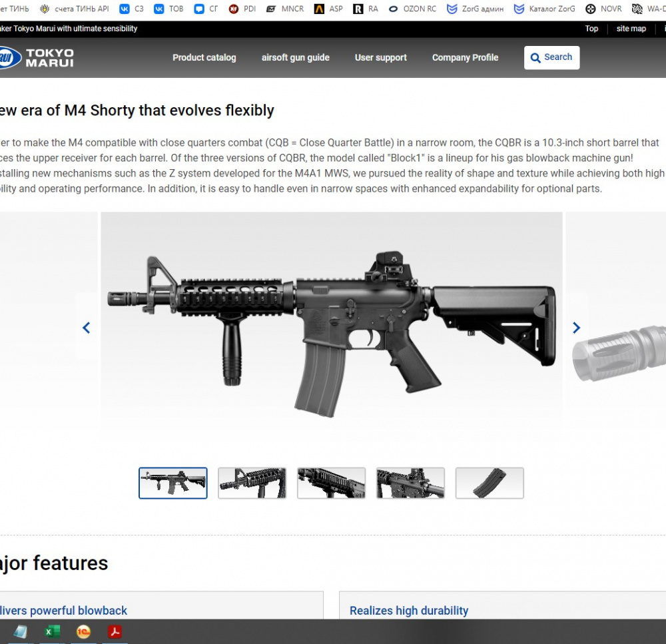Show the previous image with left arrow
Image resolution: width=666 pixels, height=644 pixels.
86,328
